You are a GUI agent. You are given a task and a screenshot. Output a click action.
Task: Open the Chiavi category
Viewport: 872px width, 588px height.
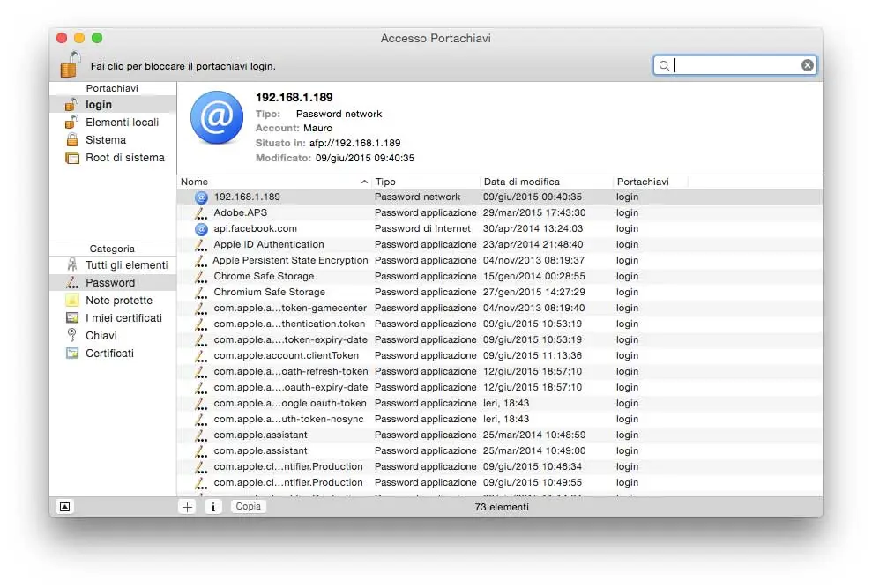click(x=101, y=336)
